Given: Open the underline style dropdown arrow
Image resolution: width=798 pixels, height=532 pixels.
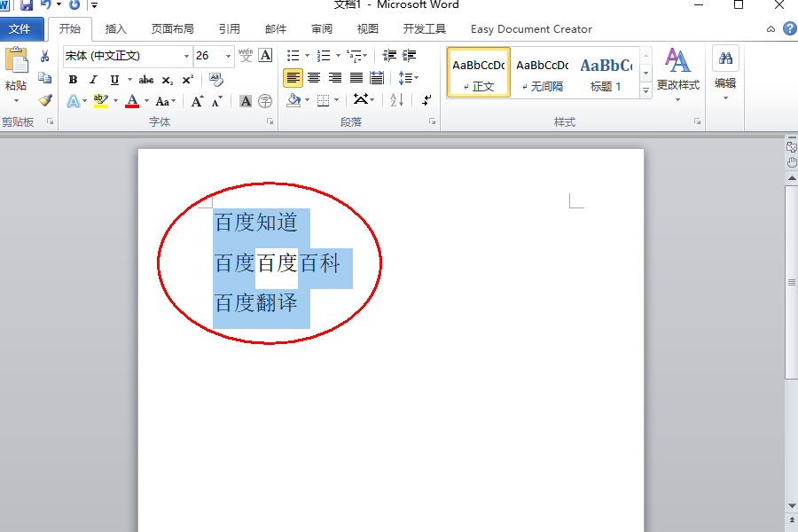Looking at the screenshot, I should pyautogui.click(x=129, y=80).
